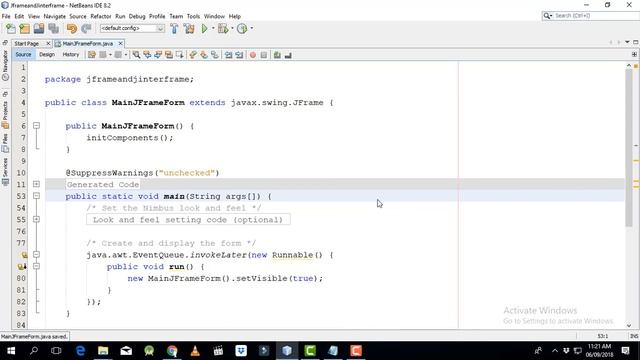Image resolution: width=640 pixels, height=360 pixels.
Task: Click Next Bookmark icon
Action: click(x=204, y=55)
